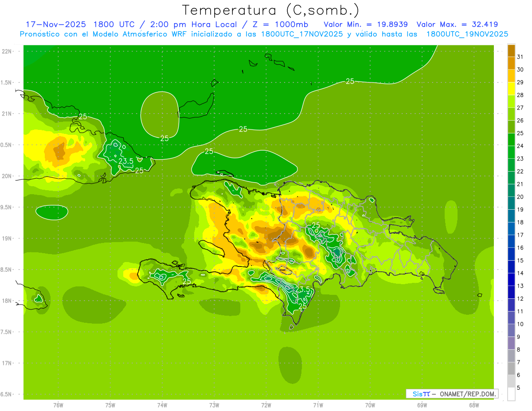Screen dimensions: 532x411
Task: Click the '20N' latitude axis label
Action: click(7, 176)
